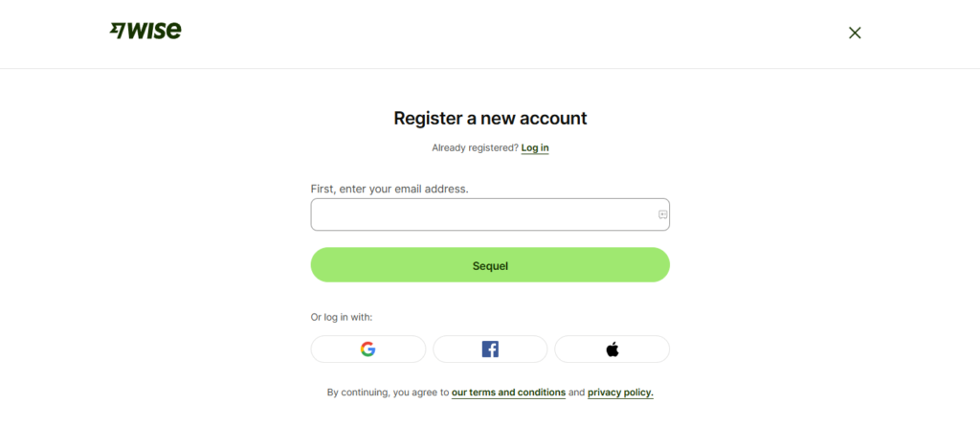Open the Log in link
This screenshot has width=980, height=427.
tap(535, 147)
